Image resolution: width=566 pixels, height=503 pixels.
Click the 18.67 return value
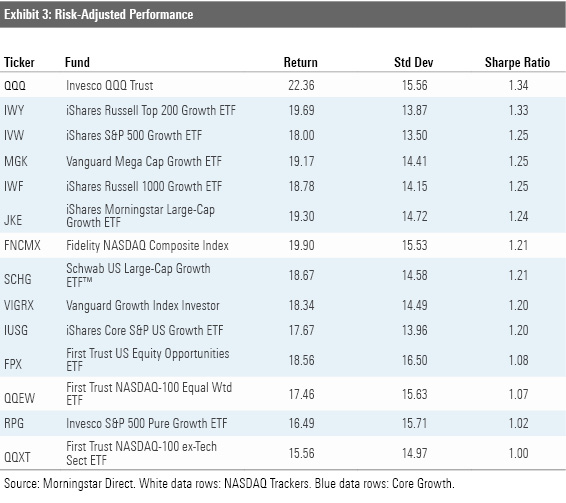point(301,276)
